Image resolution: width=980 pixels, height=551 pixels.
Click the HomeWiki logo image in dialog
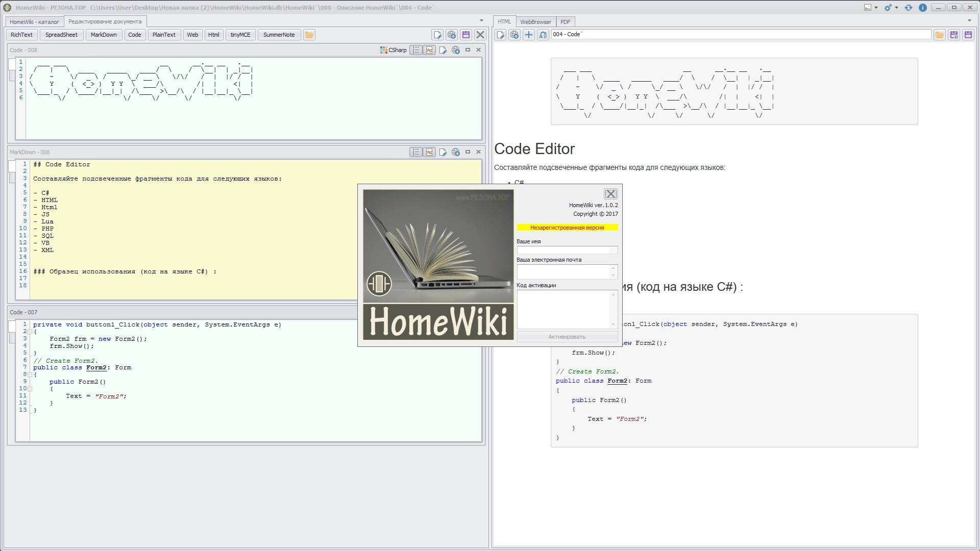(x=438, y=265)
